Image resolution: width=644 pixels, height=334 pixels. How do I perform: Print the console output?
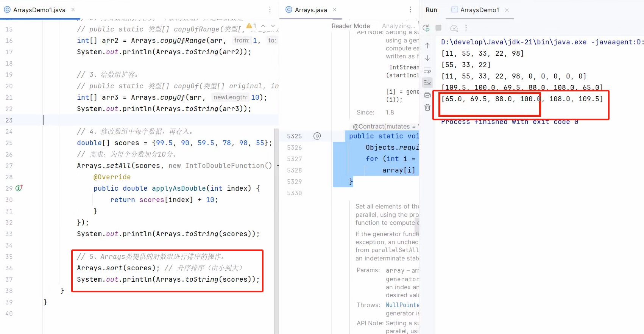coord(427,95)
